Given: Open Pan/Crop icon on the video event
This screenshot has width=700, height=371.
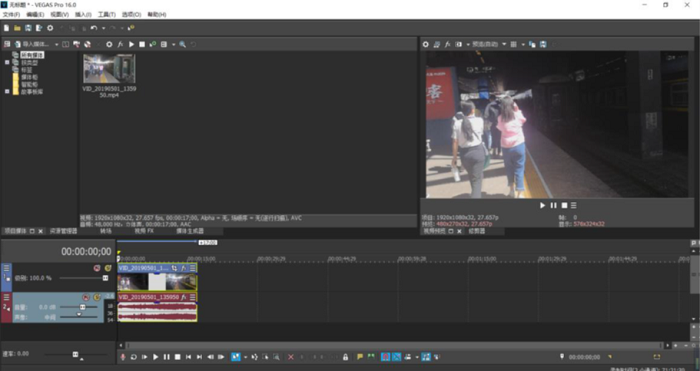Looking at the screenshot, I should tap(175, 268).
